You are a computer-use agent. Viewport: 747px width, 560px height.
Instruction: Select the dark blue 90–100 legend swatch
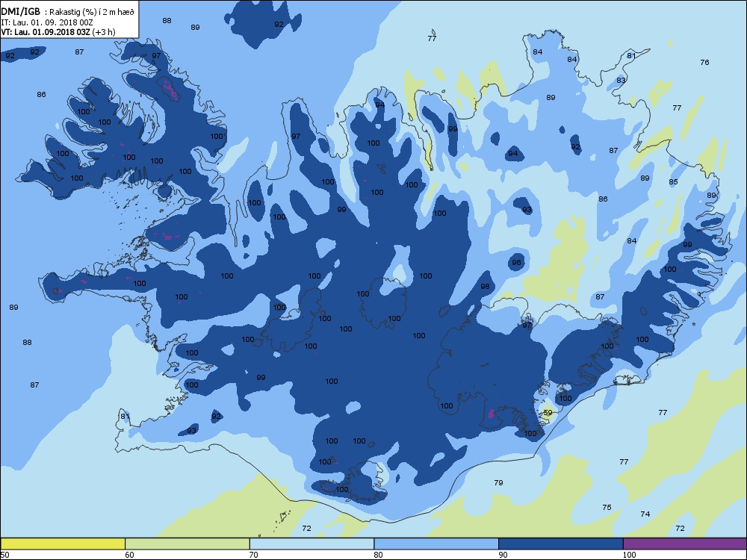click(x=561, y=544)
